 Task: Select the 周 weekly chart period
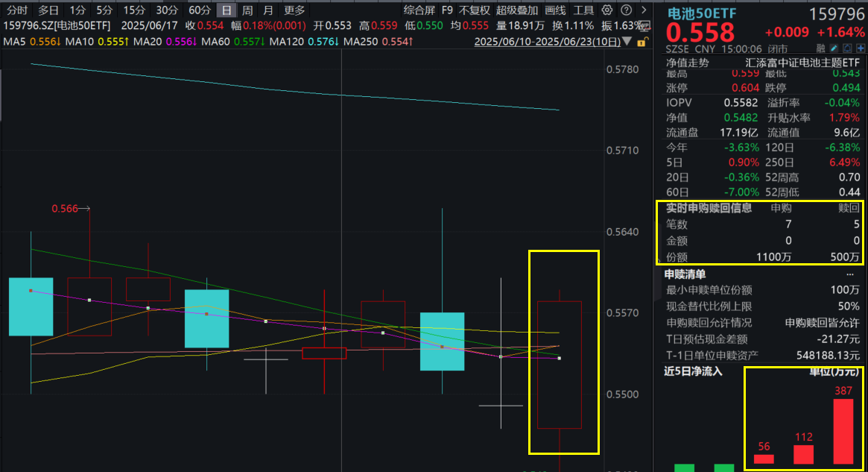(247, 10)
